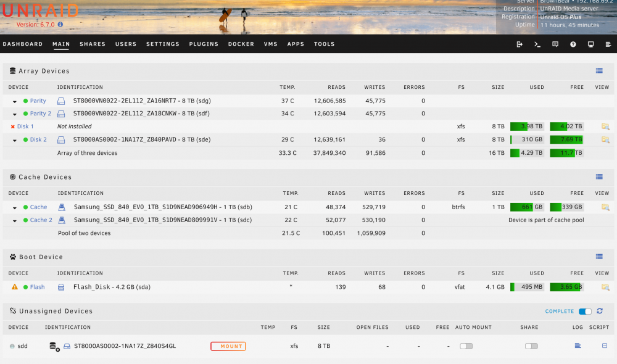Screen dimensions: 617x364
Task: Click the logout icon in the navigation bar
Action: 520,44
